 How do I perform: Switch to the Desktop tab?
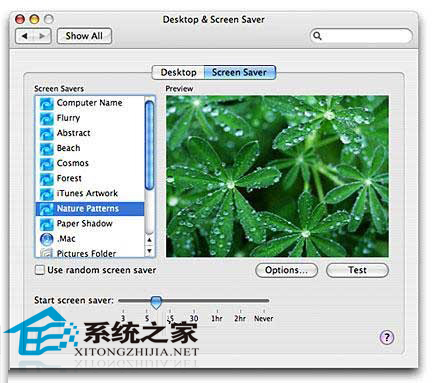(x=178, y=72)
